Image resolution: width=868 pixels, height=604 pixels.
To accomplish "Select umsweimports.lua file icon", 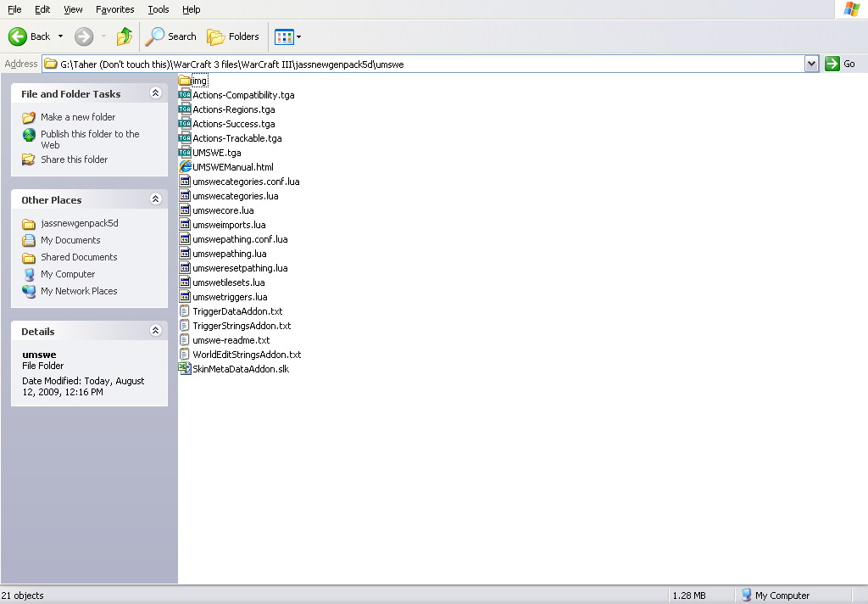I will [x=185, y=225].
